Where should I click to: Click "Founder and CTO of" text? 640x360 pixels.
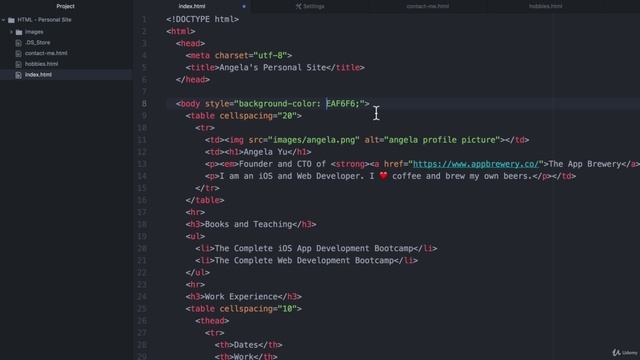(282, 164)
